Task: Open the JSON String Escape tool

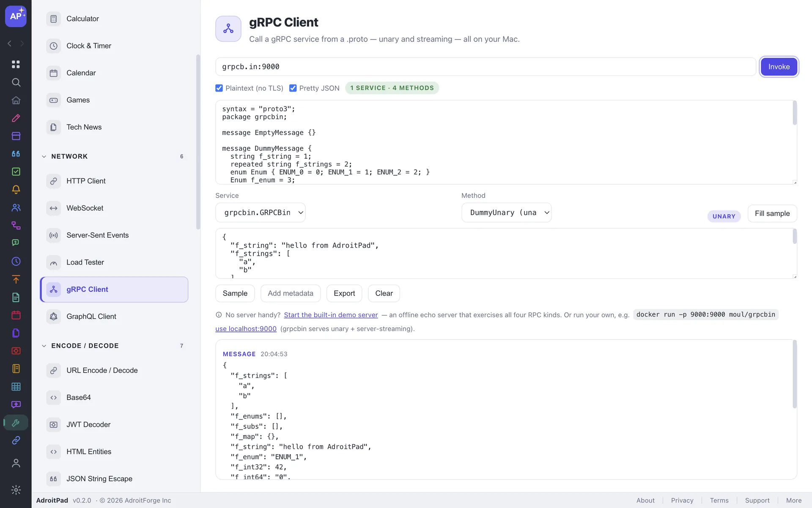Action: click(114, 479)
